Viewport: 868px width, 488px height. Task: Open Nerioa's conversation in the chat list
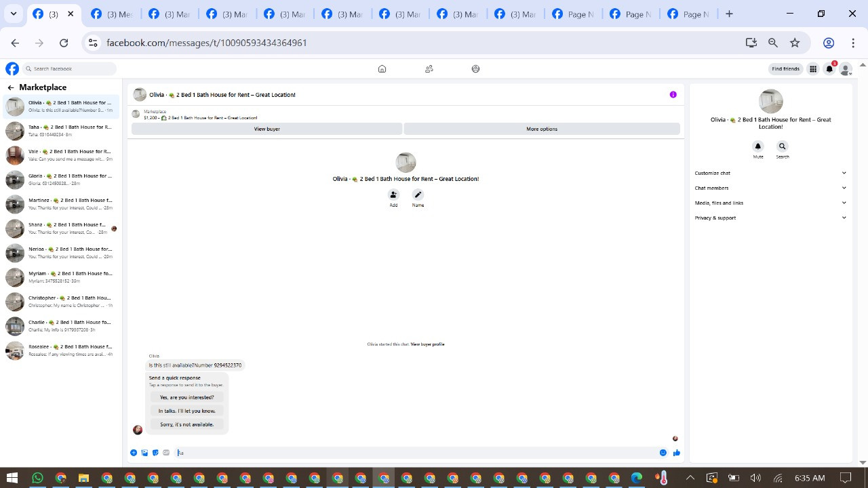pos(61,253)
